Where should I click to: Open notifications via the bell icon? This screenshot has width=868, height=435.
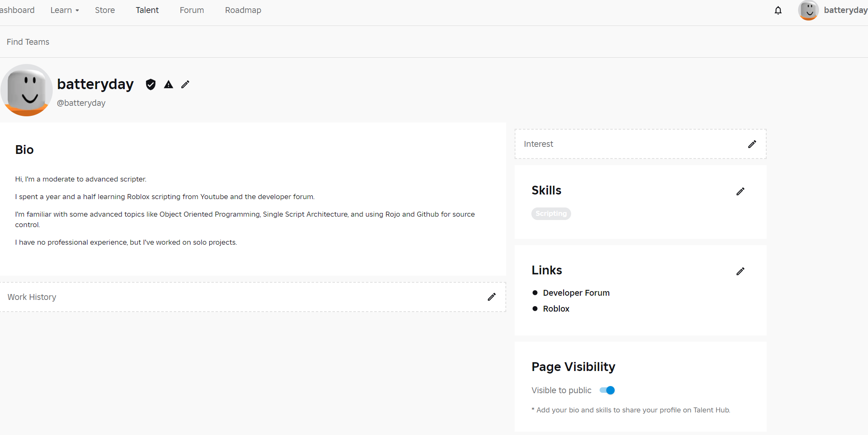point(778,10)
